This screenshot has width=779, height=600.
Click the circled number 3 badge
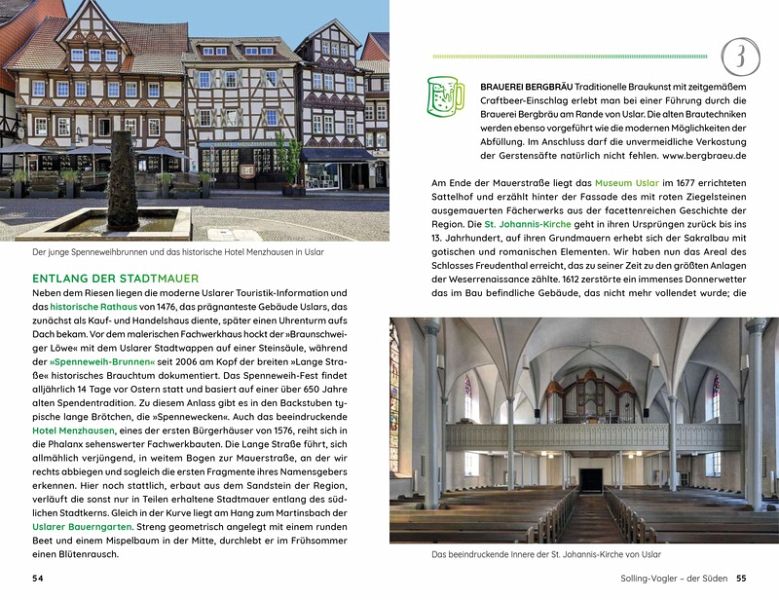click(x=740, y=56)
